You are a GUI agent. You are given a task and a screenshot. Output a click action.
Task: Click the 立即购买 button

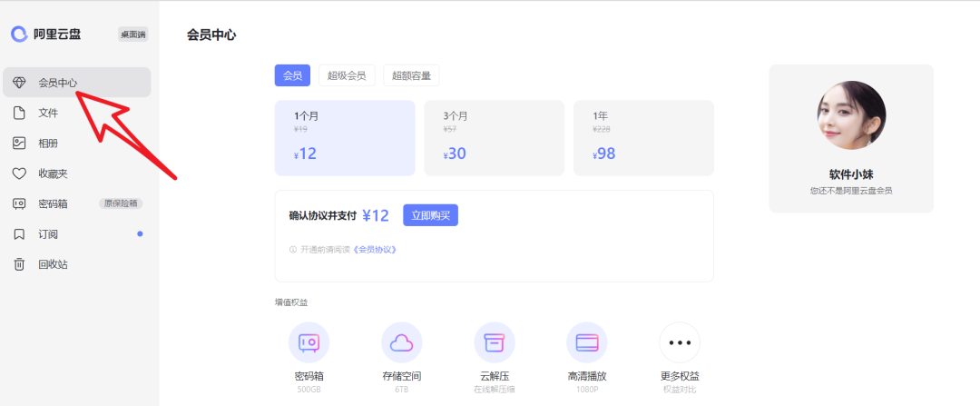[x=431, y=215]
